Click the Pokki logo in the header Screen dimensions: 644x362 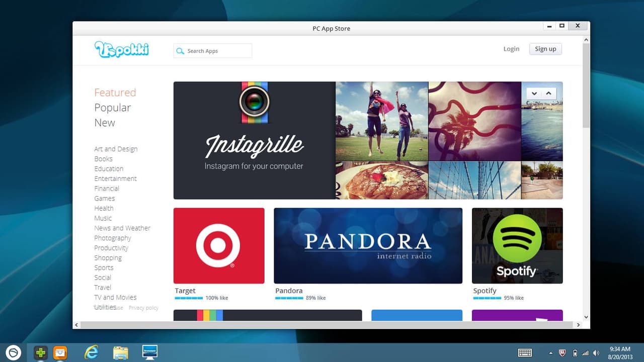coord(121,49)
